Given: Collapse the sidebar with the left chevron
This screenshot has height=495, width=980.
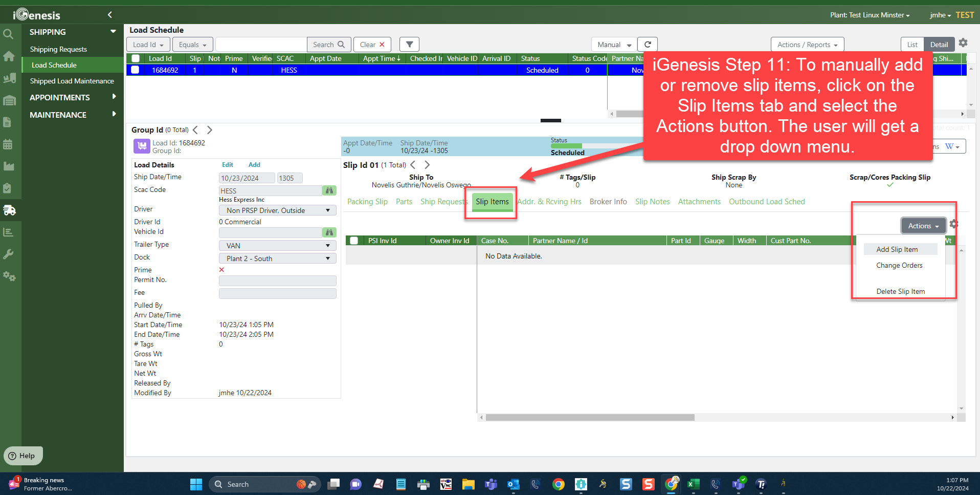Looking at the screenshot, I should [x=109, y=15].
